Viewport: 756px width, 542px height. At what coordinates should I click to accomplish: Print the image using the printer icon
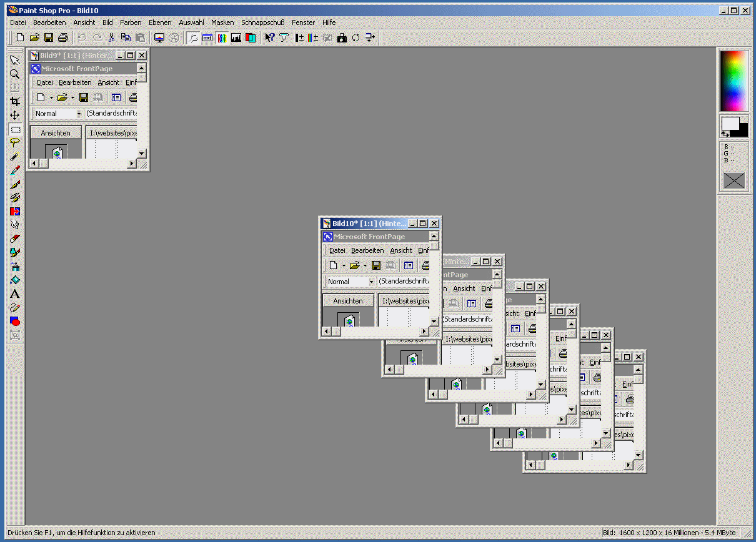[x=62, y=37]
